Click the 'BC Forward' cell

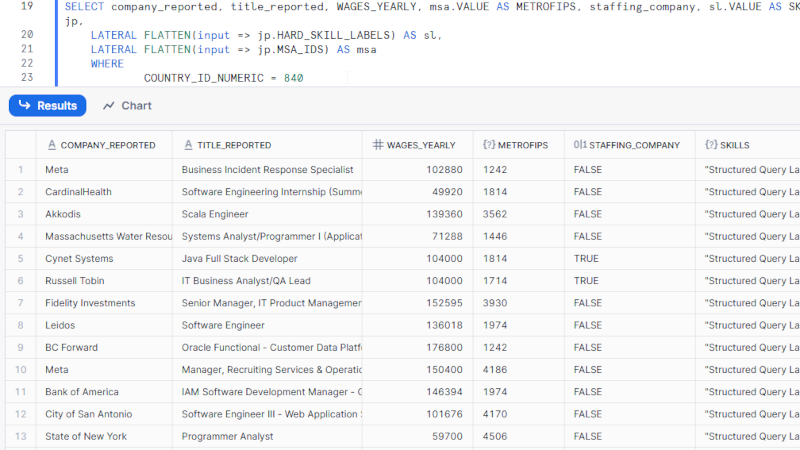click(x=104, y=347)
